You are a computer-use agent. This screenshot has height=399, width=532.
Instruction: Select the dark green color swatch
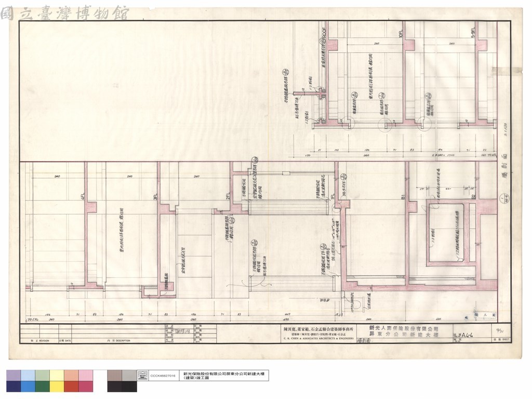pos(43,387)
